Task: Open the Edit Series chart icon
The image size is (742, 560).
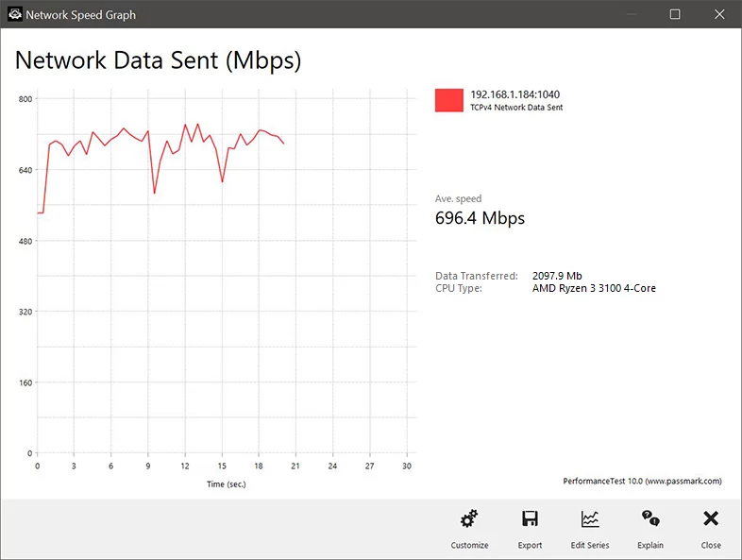Action: click(590, 518)
